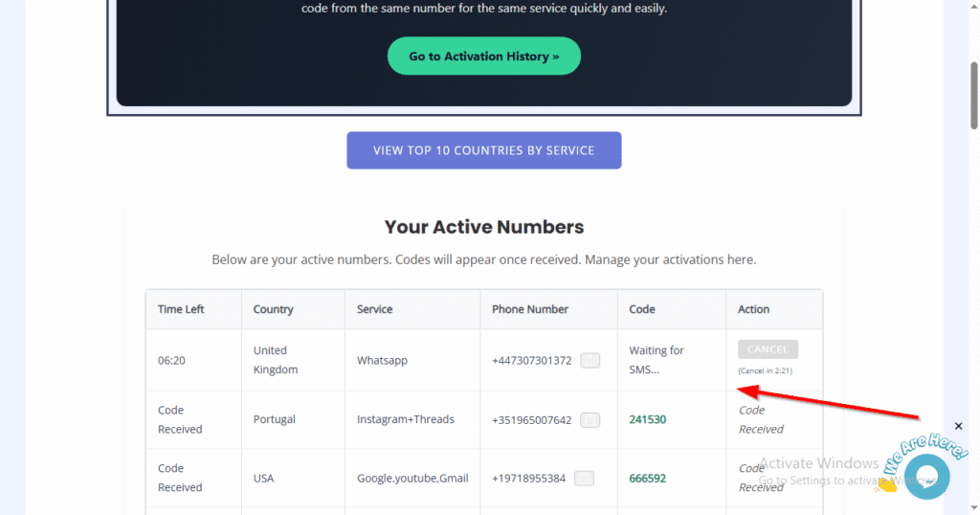The width and height of the screenshot is (980, 515).
Task: Click the Country column header
Action: coord(274,309)
